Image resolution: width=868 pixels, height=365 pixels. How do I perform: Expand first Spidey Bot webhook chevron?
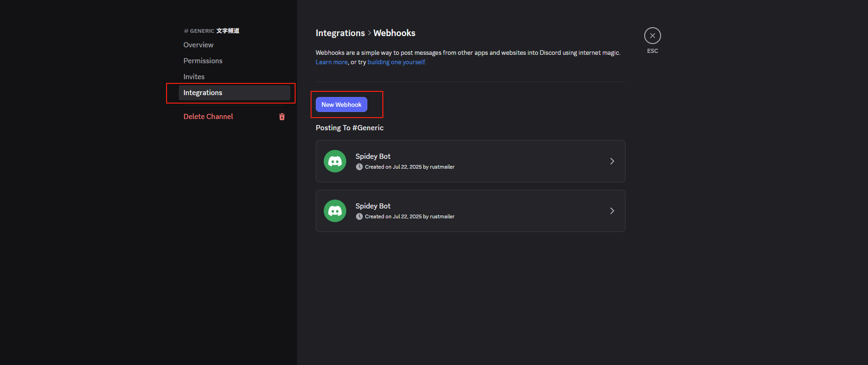(612, 161)
